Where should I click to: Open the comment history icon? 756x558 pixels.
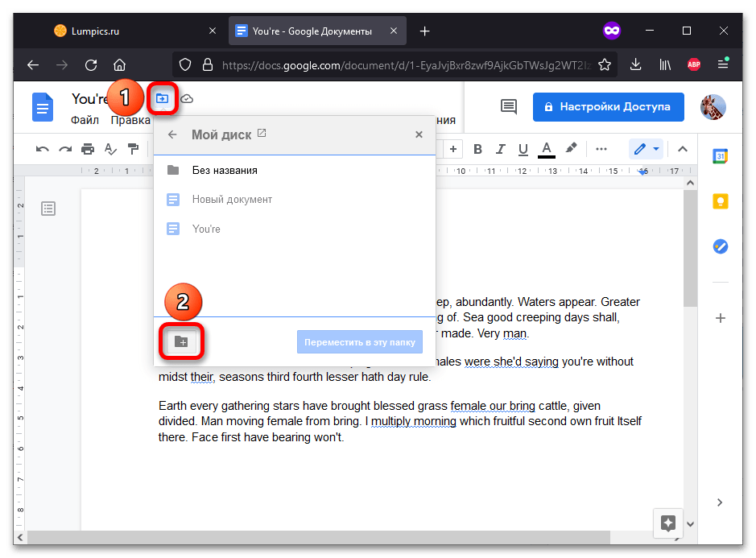[x=508, y=106]
